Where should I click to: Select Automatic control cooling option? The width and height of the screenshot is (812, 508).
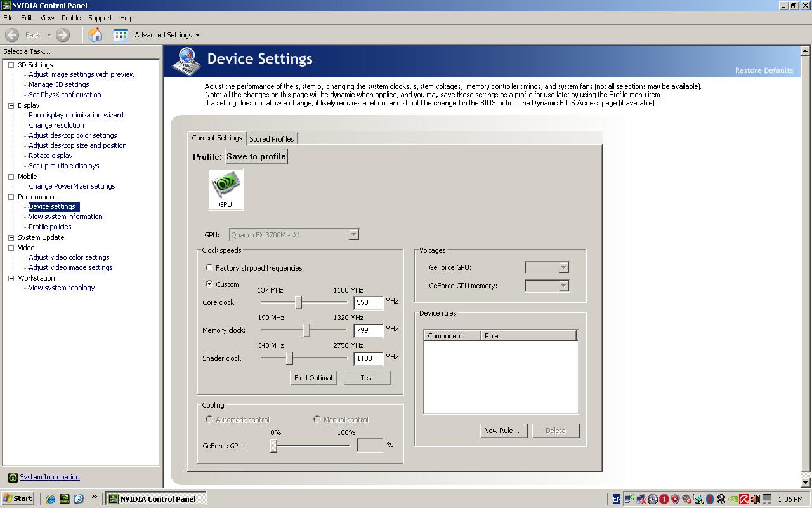[x=209, y=419]
